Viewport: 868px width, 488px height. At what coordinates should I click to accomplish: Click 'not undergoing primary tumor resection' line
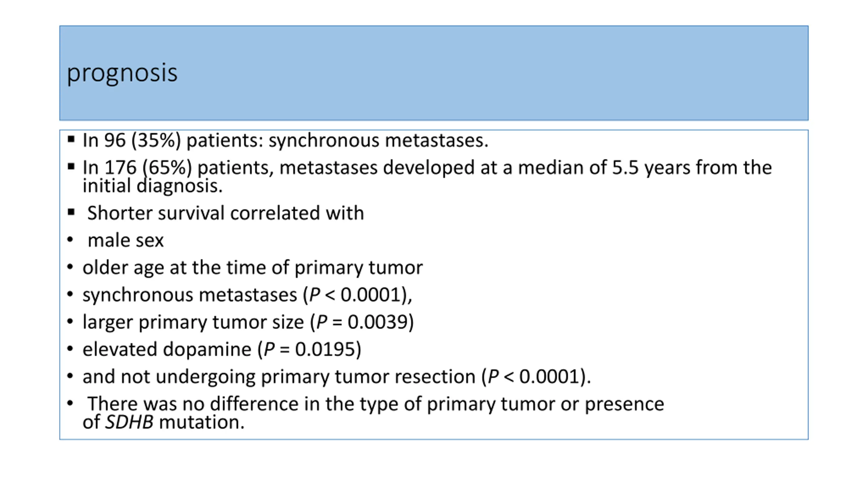pos(337,377)
